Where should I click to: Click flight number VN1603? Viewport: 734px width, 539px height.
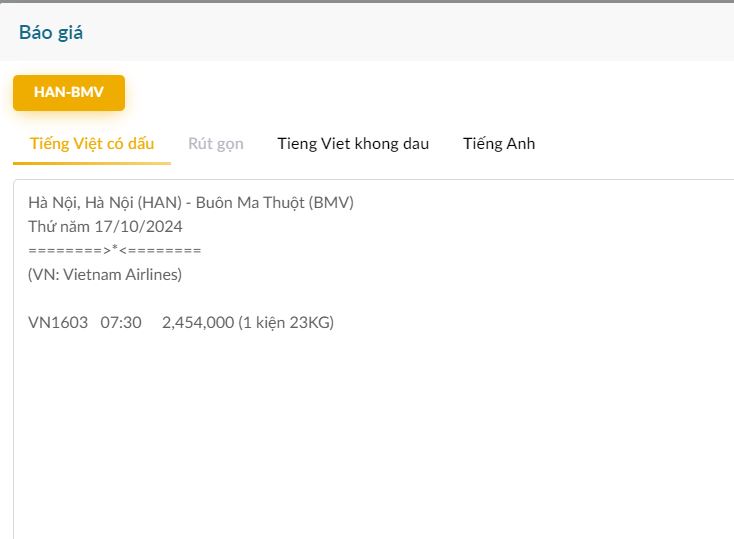58,322
